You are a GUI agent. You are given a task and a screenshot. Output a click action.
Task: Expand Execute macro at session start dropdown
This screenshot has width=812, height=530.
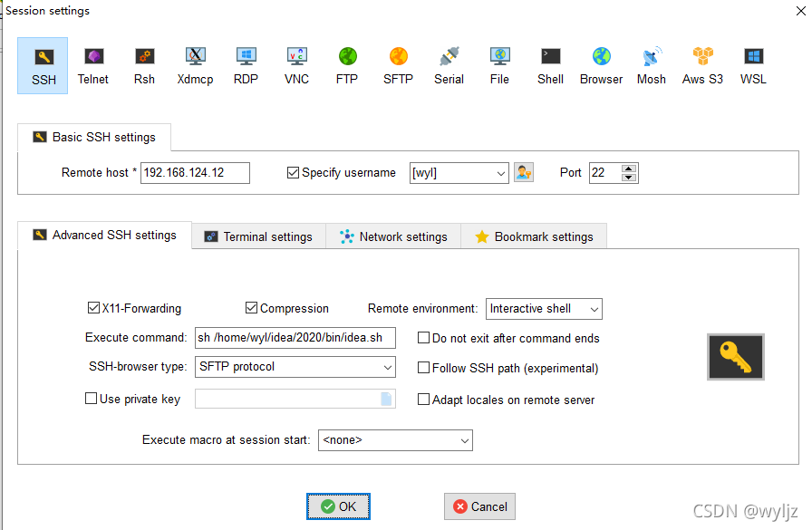465,440
